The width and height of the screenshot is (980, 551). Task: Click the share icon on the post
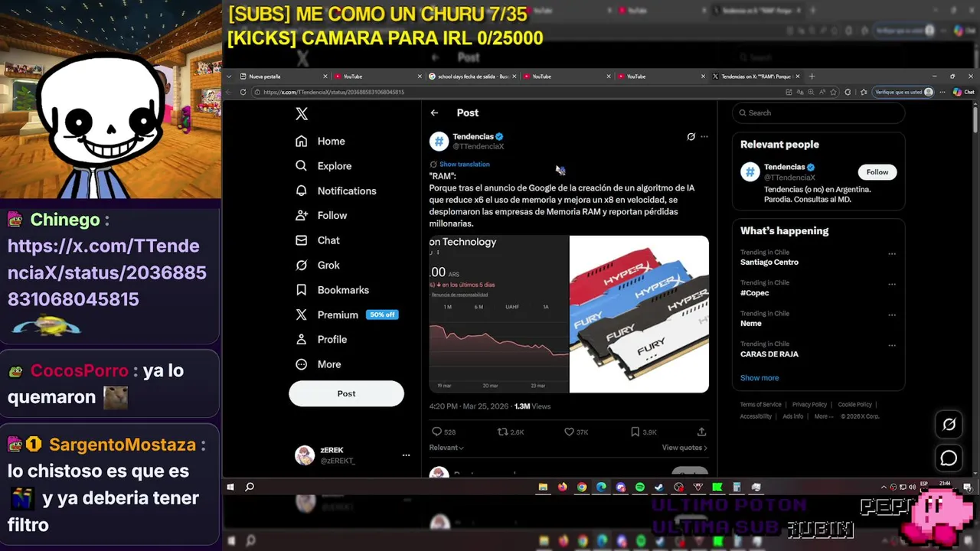pyautogui.click(x=701, y=432)
